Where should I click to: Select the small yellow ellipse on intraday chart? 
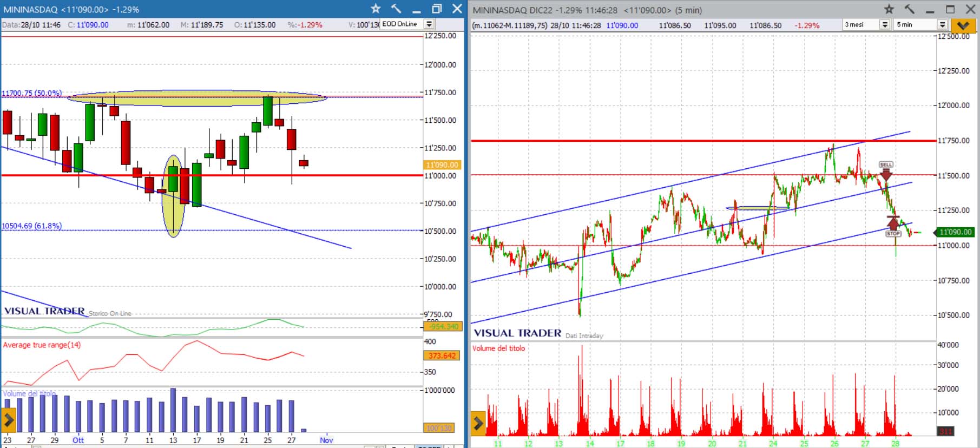tap(757, 208)
